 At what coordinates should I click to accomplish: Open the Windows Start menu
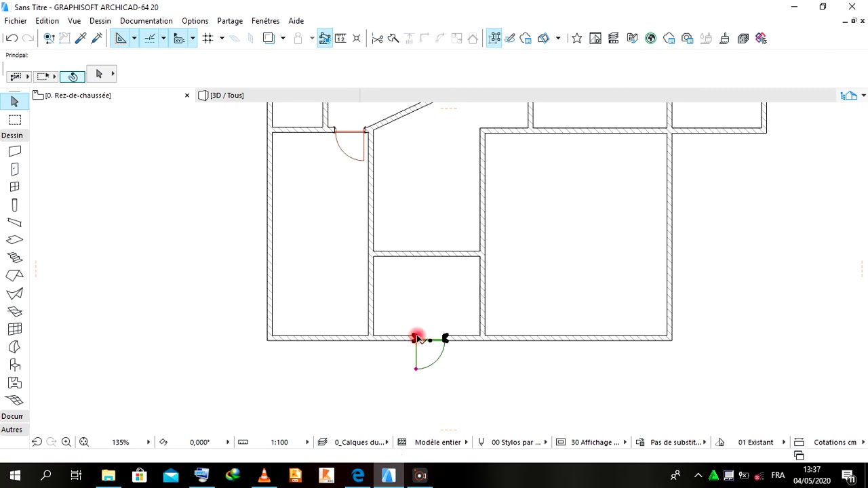click(x=15, y=476)
